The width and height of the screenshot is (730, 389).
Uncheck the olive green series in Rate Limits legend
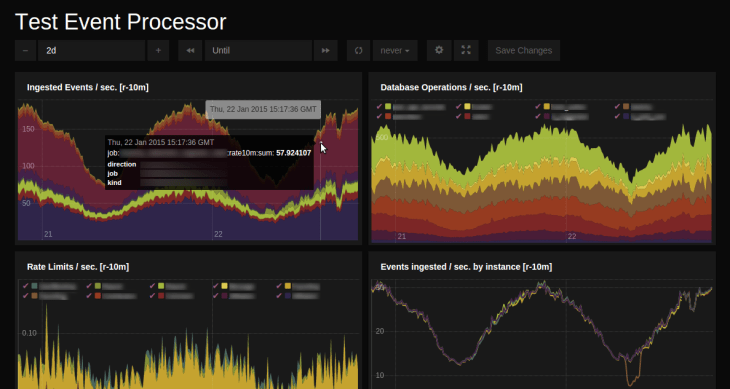[x=89, y=286]
